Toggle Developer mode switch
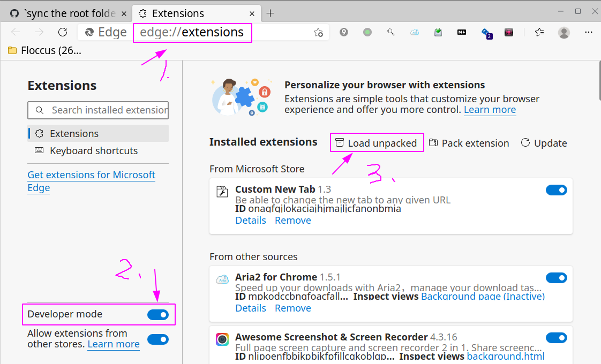601x364 pixels. coord(158,315)
